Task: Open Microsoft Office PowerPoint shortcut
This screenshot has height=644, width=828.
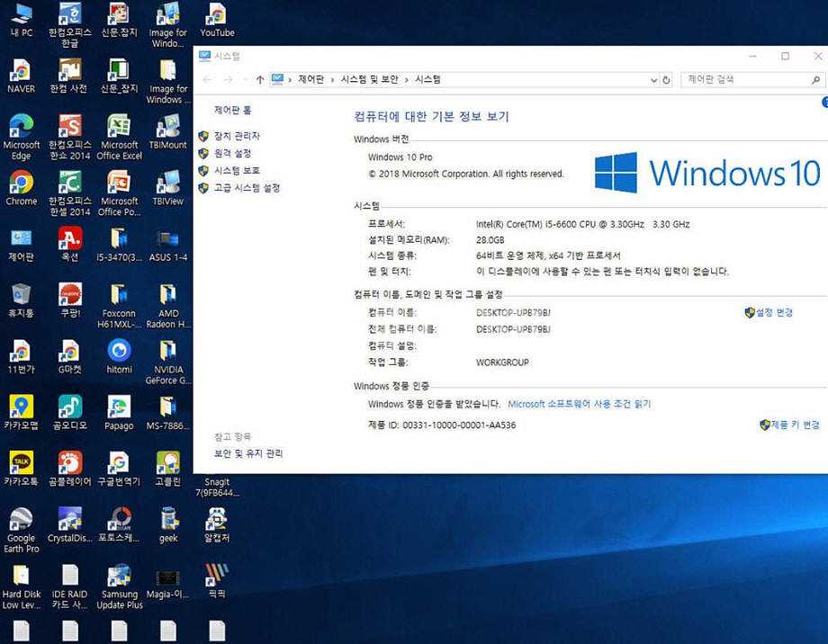Action: (x=120, y=193)
